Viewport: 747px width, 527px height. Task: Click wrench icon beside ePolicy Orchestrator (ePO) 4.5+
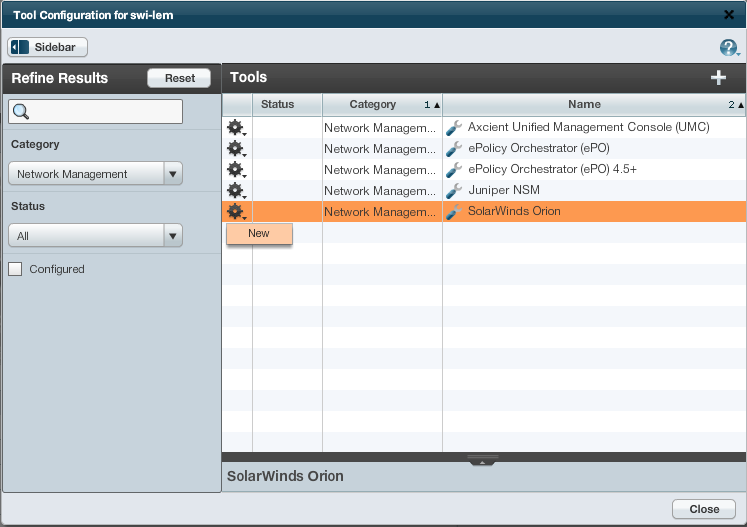(x=454, y=170)
